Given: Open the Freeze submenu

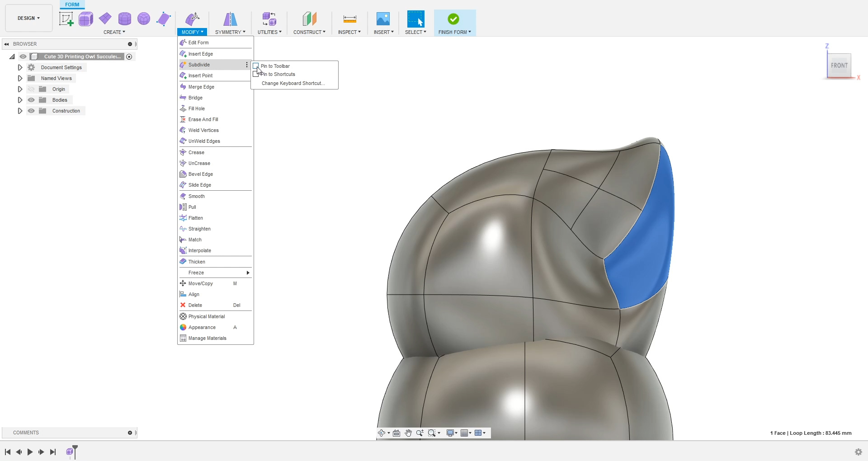Looking at the screenshot, I should point(216,273).
